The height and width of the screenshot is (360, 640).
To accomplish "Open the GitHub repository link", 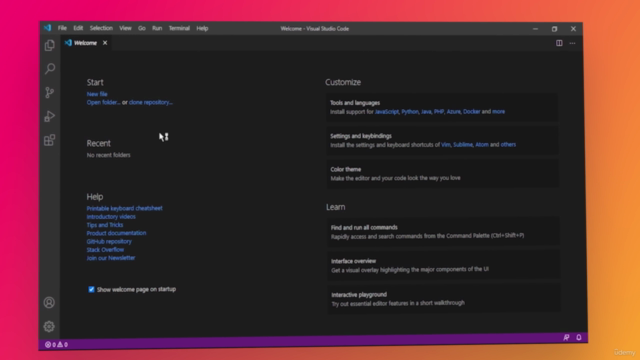I will [109, 241].
